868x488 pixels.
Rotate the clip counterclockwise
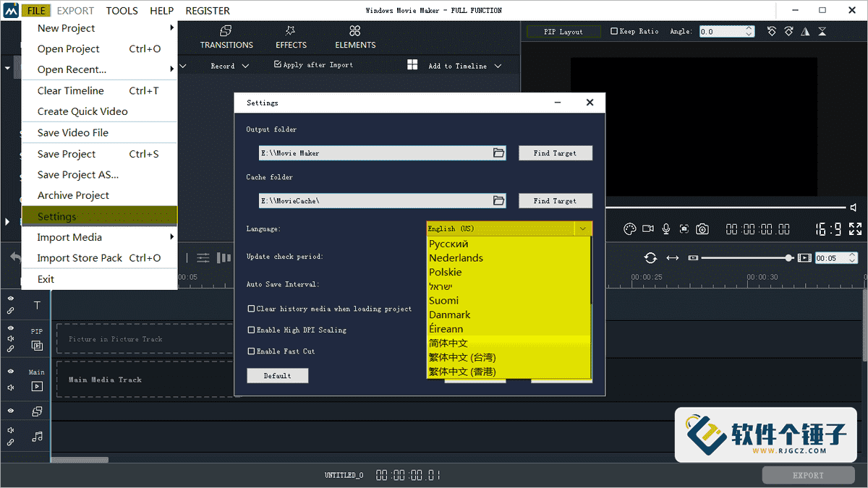tap(772, 32)
